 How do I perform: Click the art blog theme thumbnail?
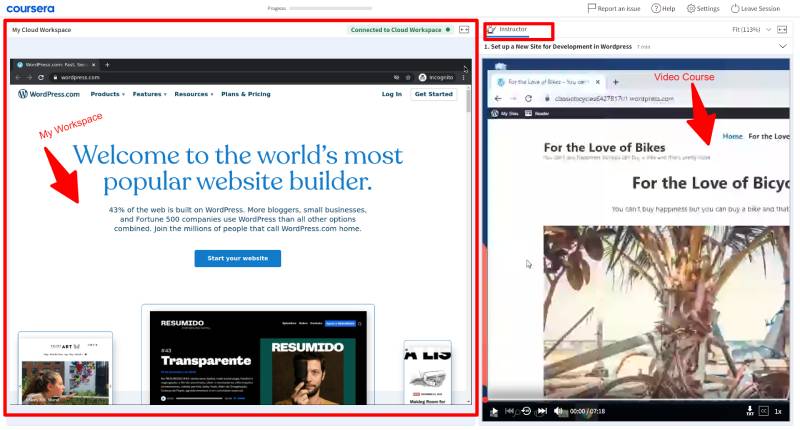65,369
